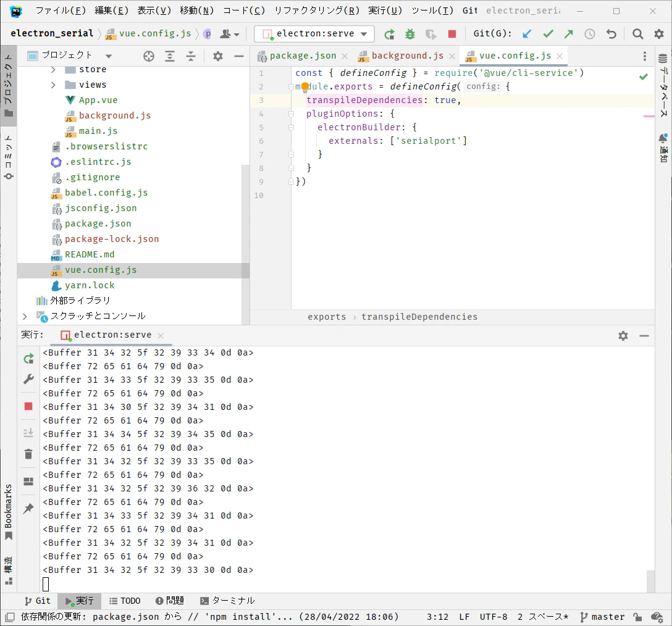Image resolution: width=672 pixels, height=626 pixels.
Task: Select App.vue in the project tree
Action: click(x=98, y=100)
